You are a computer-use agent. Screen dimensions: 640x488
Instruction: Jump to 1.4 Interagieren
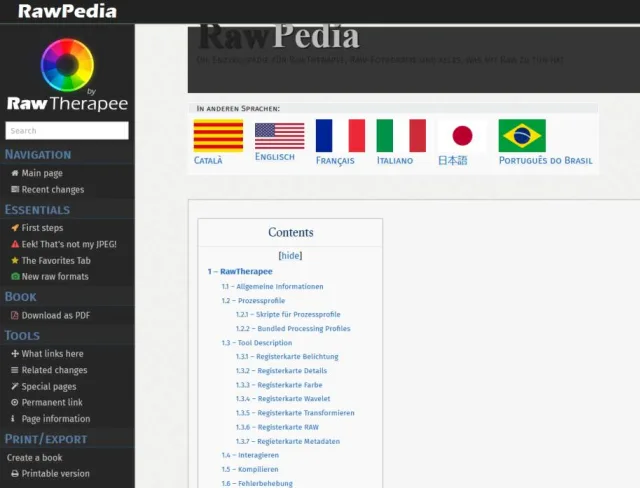[250, 455]
